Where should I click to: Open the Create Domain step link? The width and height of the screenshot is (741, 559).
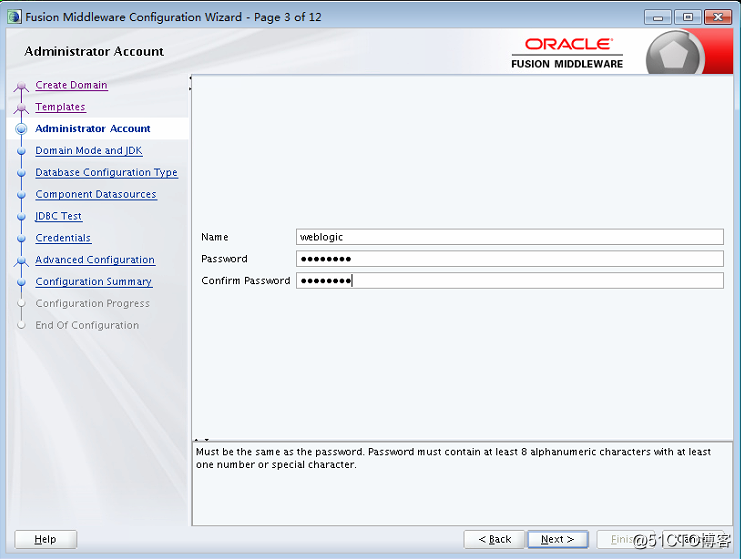pyautogui.click(x=71, y=85)
